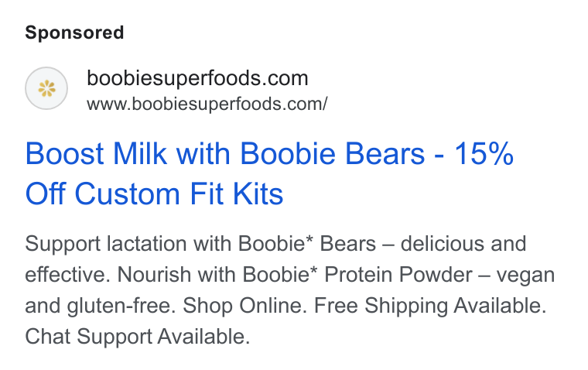Click the word Nourish in the description
The height and width of the screenshot is (370, 588).
click(154, 274)
